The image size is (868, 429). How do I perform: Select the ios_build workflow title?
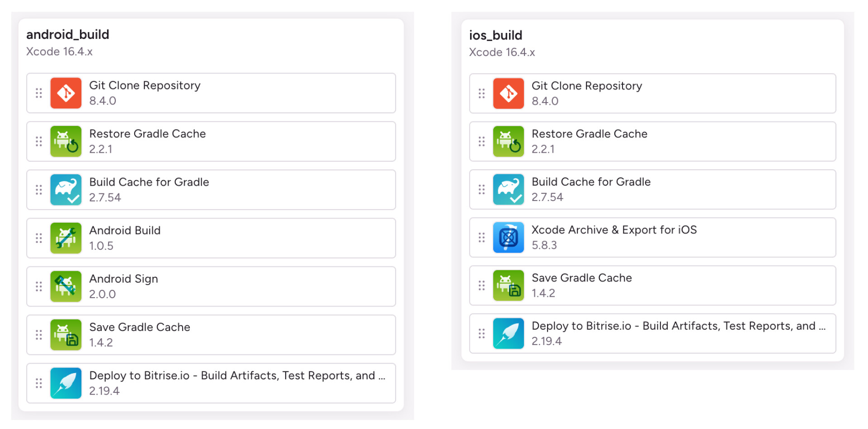pyautogui.click(x=495, y=35)
